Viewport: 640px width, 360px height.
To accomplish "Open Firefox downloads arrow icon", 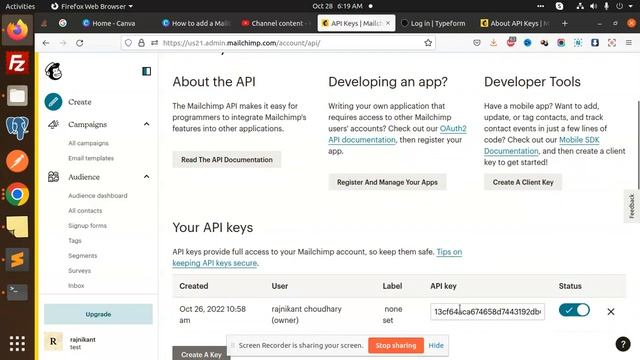I will pyautogui.click(x=493, y=43).
